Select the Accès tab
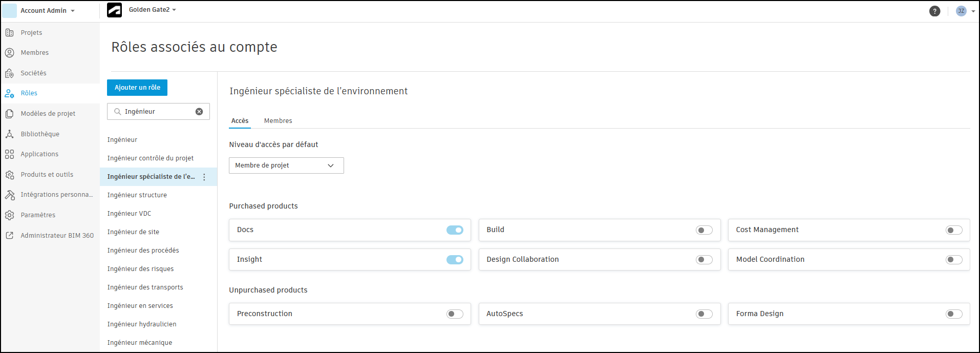The width and height of the screenshot is (980, 353). pos(240,121)
